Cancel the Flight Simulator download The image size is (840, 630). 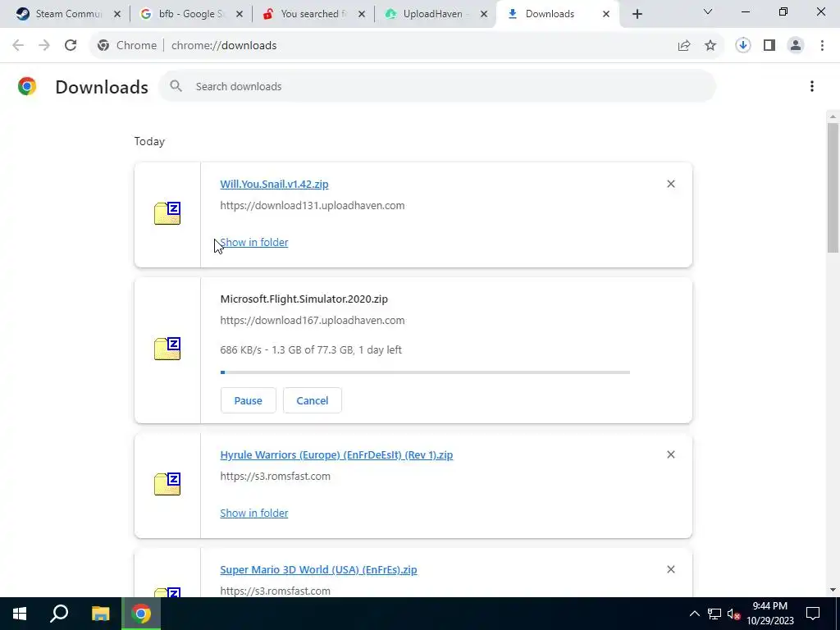(x=313, y=400)
